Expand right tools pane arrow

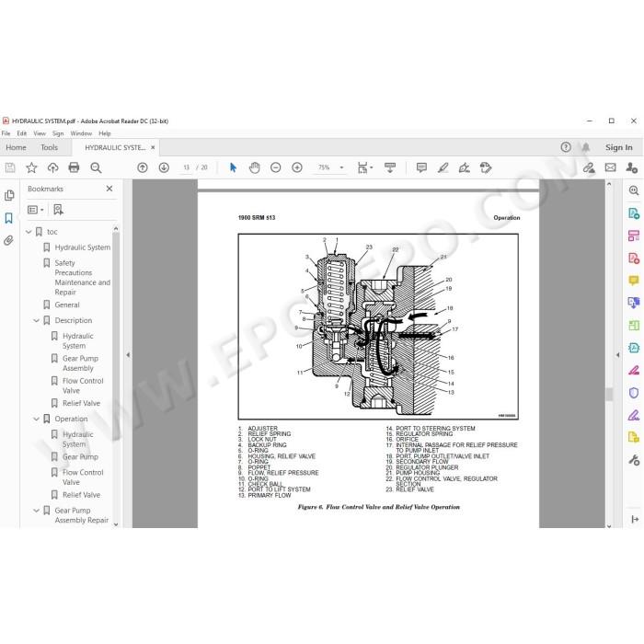coord(617,355)
